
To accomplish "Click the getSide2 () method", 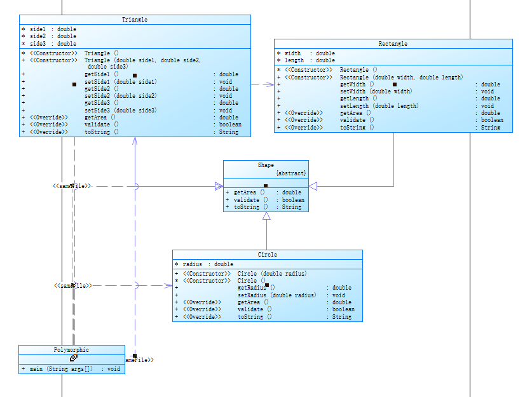I will coord(102,89).
